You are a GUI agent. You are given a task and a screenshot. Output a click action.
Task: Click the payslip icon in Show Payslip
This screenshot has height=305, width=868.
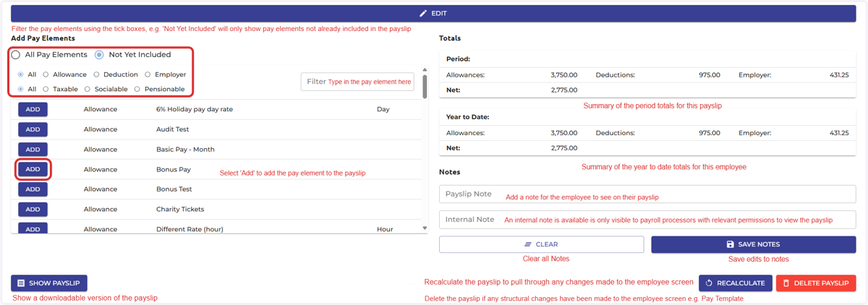coord(21,283)
